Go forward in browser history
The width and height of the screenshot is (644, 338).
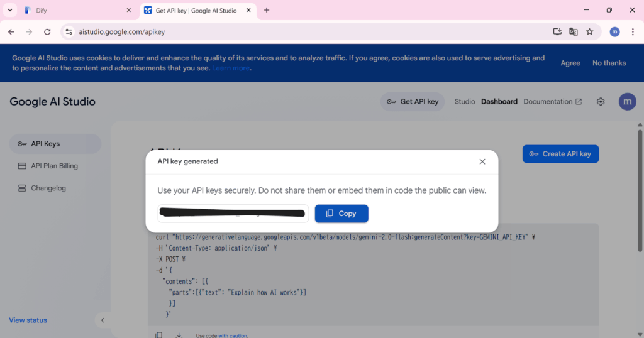(29, 31)
